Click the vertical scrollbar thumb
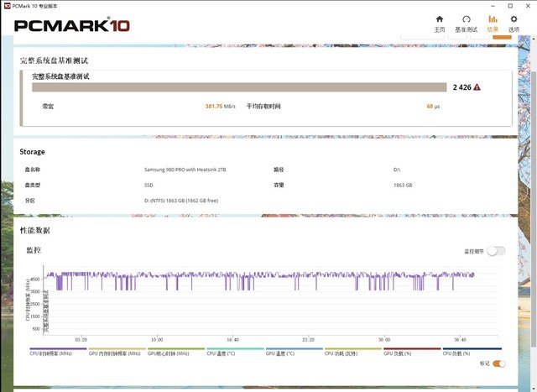537x392 pixels. 534,209
